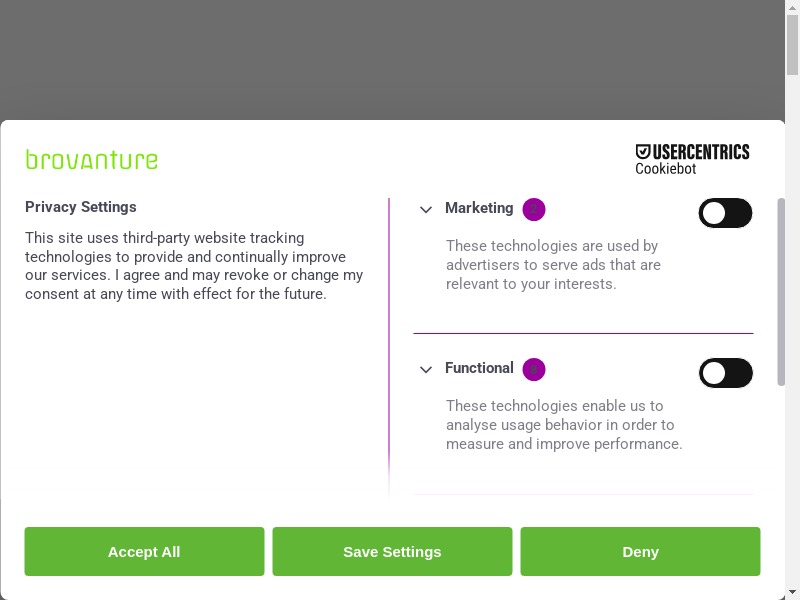This screenshot has height=600, width=800.
Task: Click the Privacy Settings heading
Action: pos(81,207)
